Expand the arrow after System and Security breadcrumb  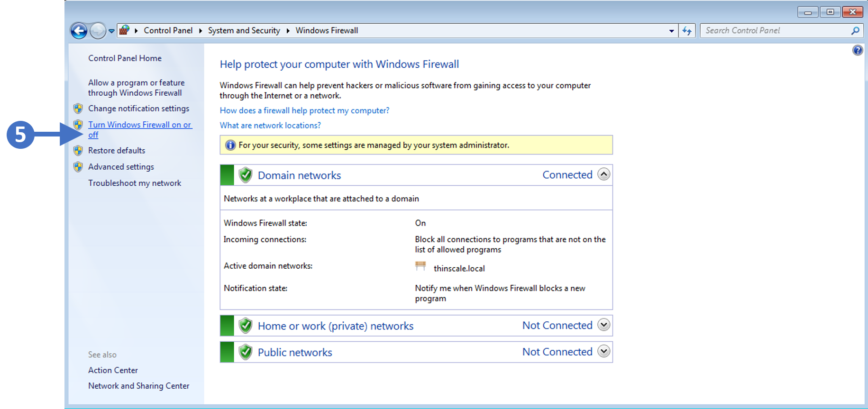coord(288,31)
